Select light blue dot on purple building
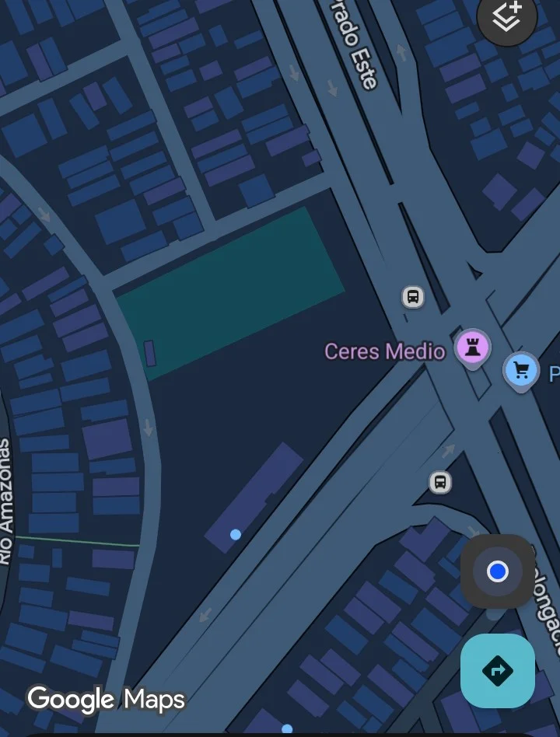The height and width of the screenshot is (737, 560). pyautogui.click(x=236, y=534)
